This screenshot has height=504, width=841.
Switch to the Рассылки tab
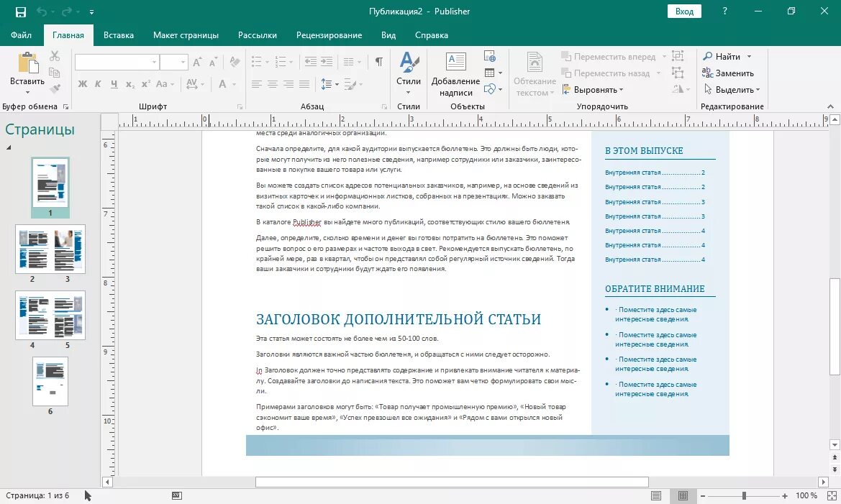coord(258,35)
